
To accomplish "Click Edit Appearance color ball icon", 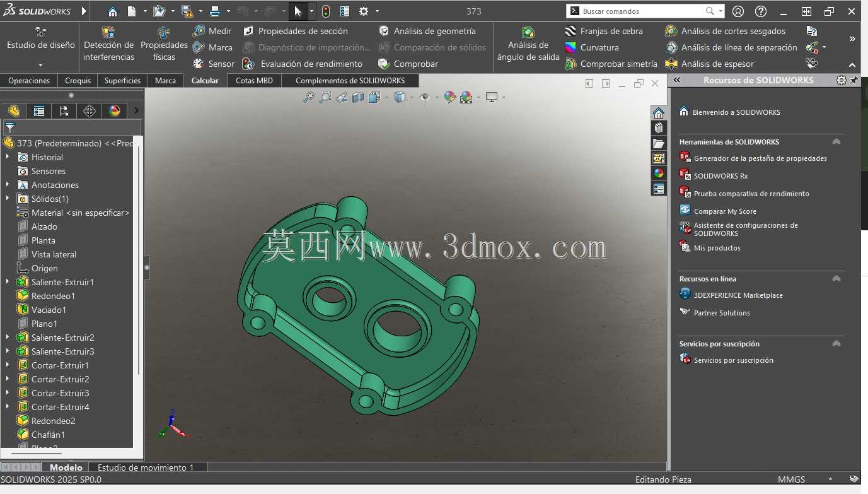I will (x=449, y=97).
